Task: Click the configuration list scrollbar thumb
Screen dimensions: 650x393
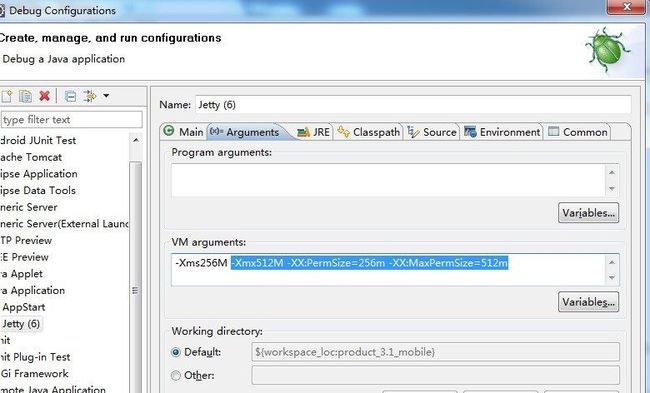Action: 135,277
